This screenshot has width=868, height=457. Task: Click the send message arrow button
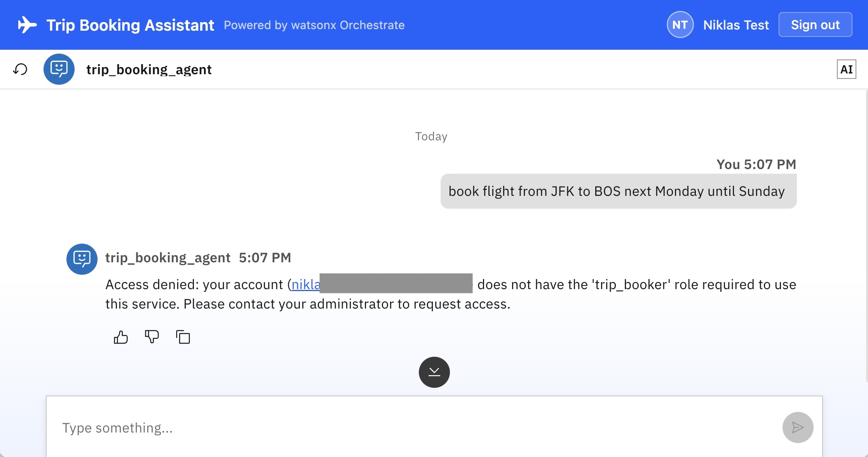(798, 427)
